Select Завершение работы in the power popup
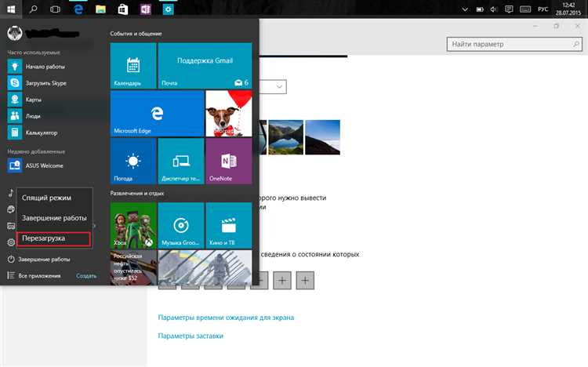Screen dimensions: 588x367 point(54,218)
